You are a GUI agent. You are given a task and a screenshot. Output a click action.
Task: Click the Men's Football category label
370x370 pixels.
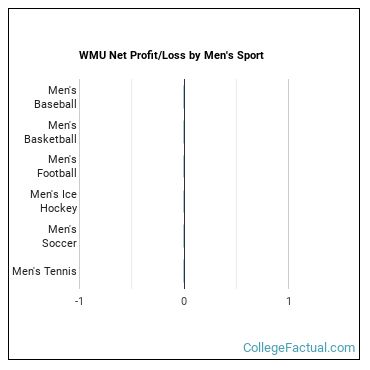(57, 166)
